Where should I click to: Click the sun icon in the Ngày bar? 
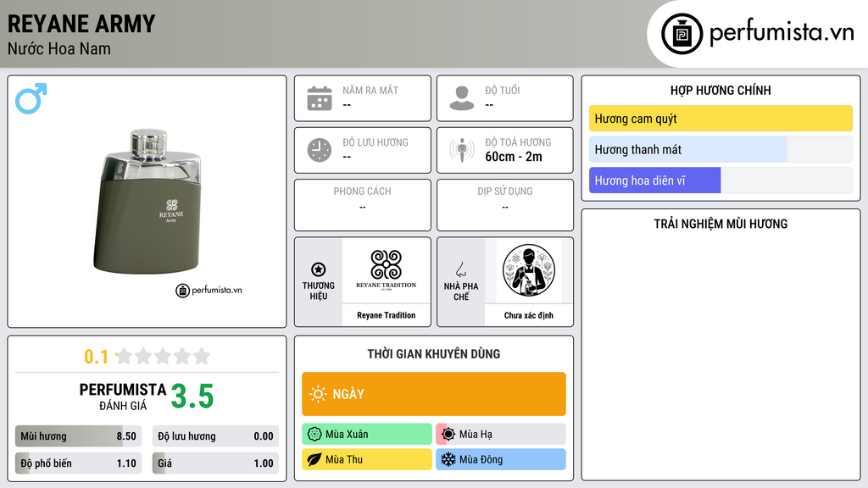318,394
